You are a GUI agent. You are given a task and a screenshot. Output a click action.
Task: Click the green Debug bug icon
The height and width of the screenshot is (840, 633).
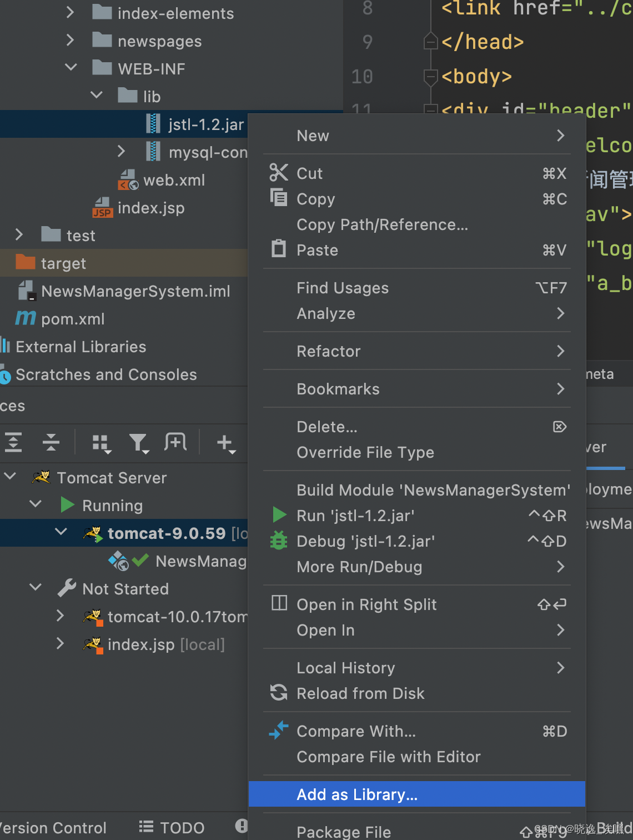pos(279,541)
